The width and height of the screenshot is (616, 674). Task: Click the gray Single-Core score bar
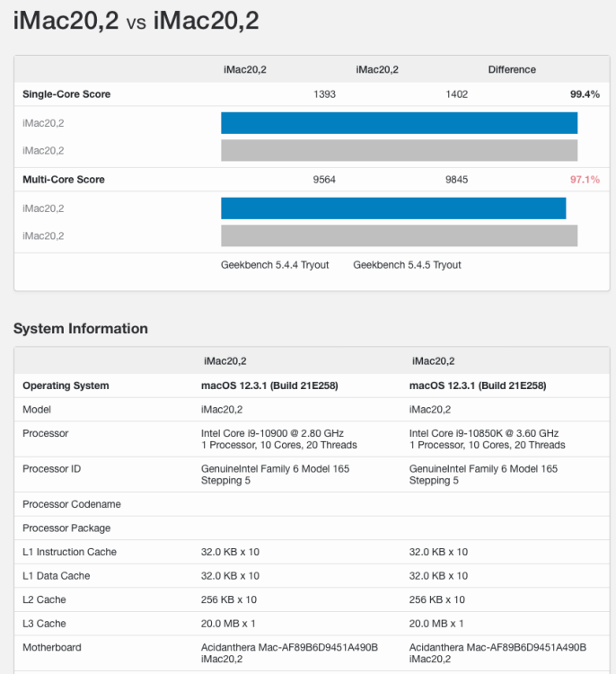pos(399,150)
